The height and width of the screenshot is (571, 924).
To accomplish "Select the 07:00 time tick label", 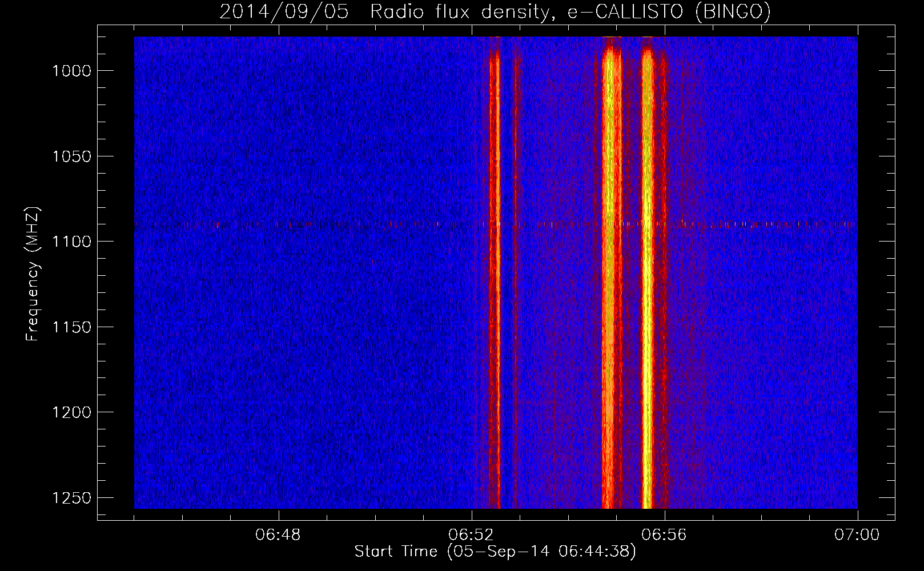I will click(x=857, y=535).
